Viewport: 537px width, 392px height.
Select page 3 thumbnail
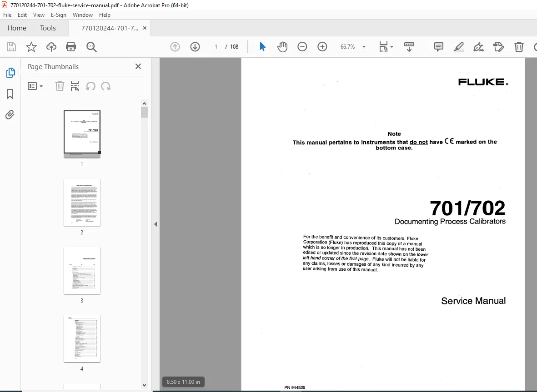tap(82, 271)
